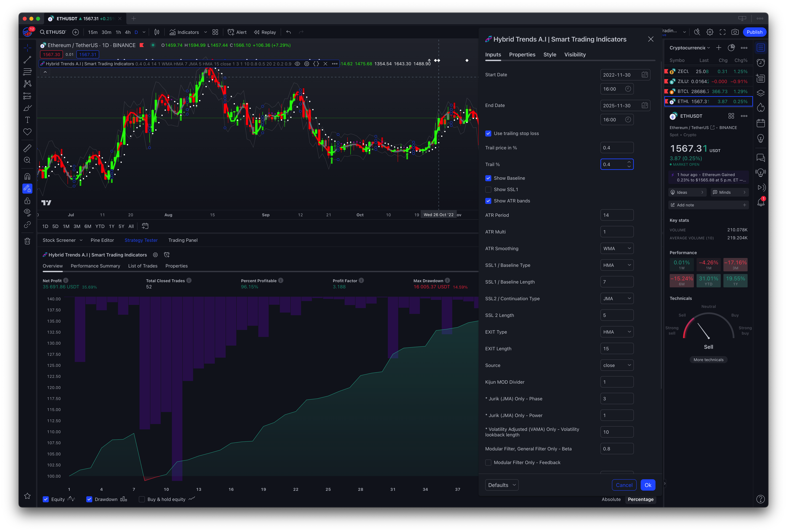The height and width of the screenshot is (532, 787).
Task: Toggle Buy & hold equity checkbox
Action: pos(142,499)
